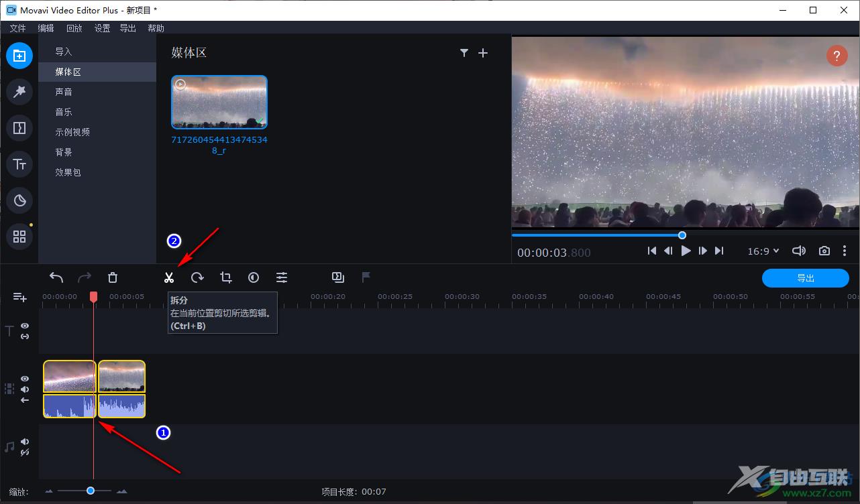This screenshot has width=860, height=504.
Task: Select 效果包 in the side list
Action: click(x=97, y=172)
